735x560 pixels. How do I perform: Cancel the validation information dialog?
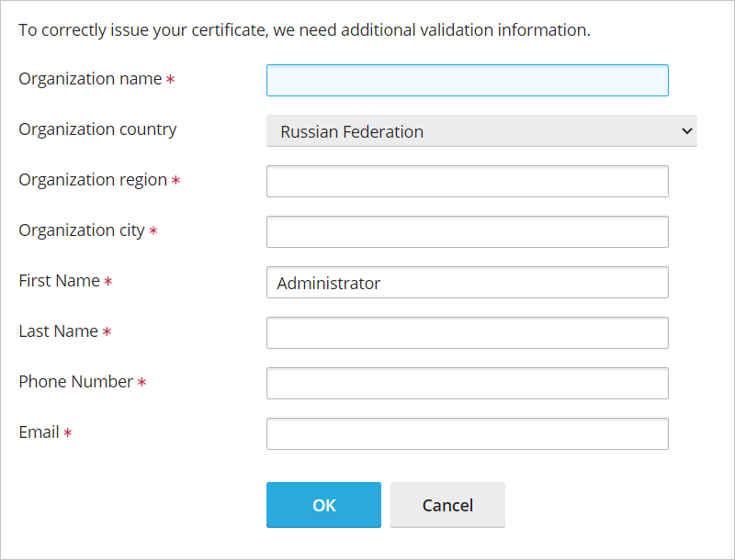click(x=447, y=505)
